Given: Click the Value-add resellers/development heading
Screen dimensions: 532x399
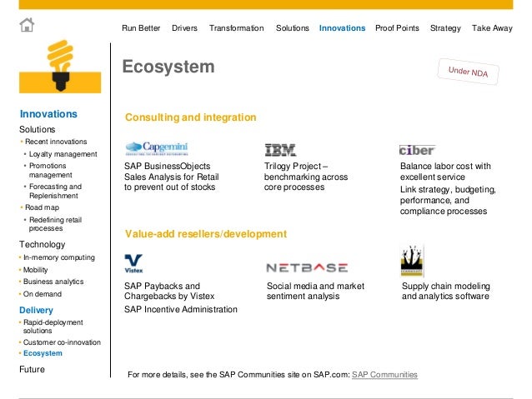Looking at the screenshot, I should click(206, 234).
